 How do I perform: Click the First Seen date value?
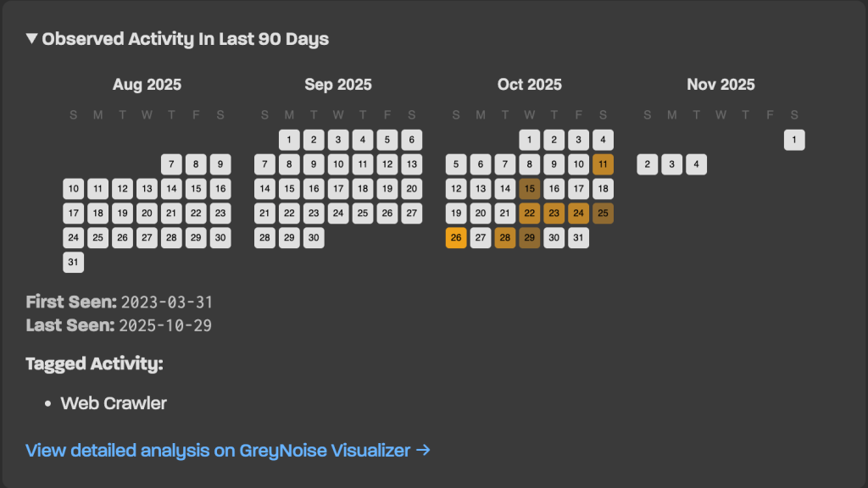pyautogui.click(x=167, y=302)
